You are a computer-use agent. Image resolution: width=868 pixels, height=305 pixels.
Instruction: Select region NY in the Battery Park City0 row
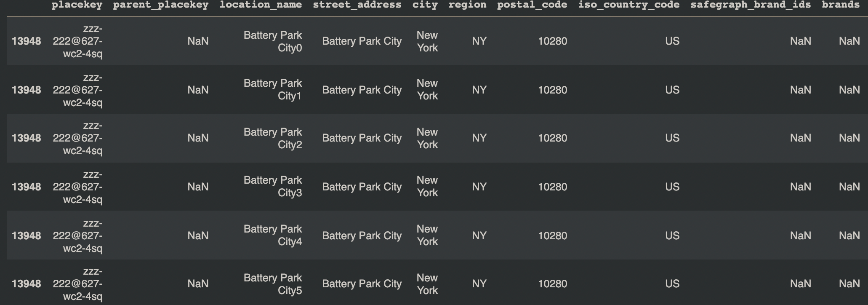[x=479, y=41]
